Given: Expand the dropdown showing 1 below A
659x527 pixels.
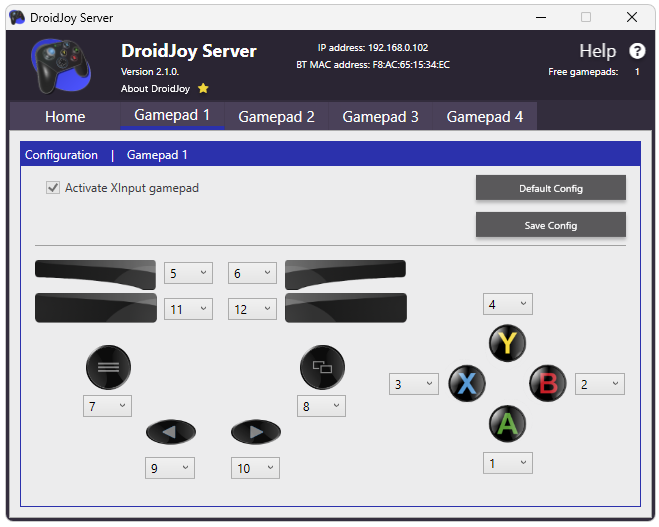Looking at the screenshot, I should [508, 463].
